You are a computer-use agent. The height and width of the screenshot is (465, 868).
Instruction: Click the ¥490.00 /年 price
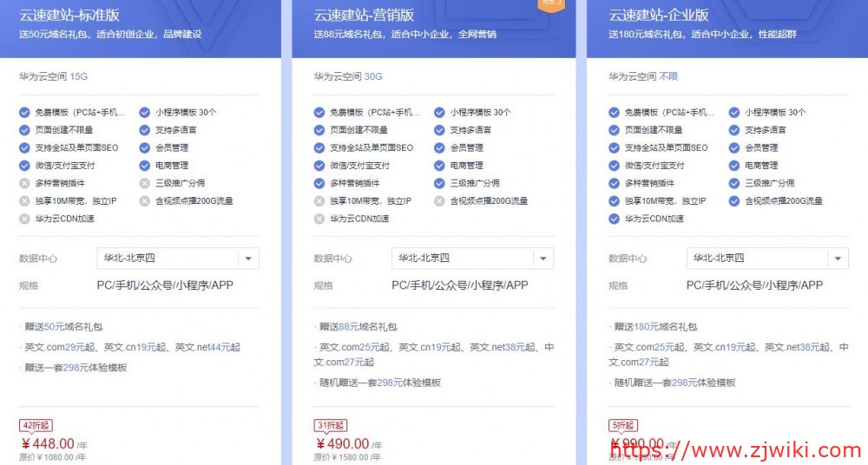click(349, 444)
